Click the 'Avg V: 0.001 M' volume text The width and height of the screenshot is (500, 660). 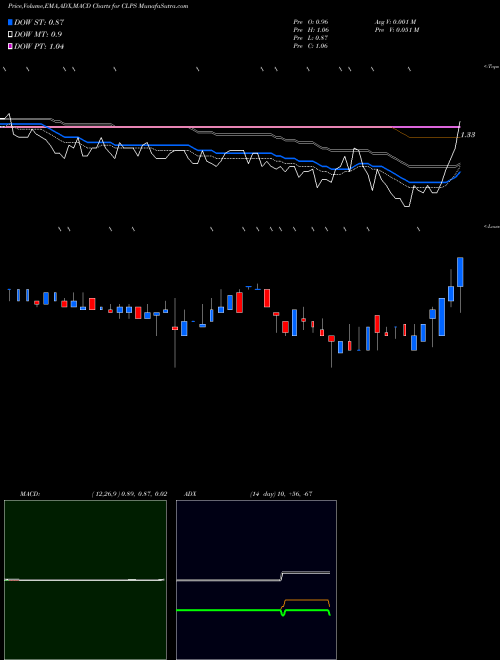click(395, 22)
